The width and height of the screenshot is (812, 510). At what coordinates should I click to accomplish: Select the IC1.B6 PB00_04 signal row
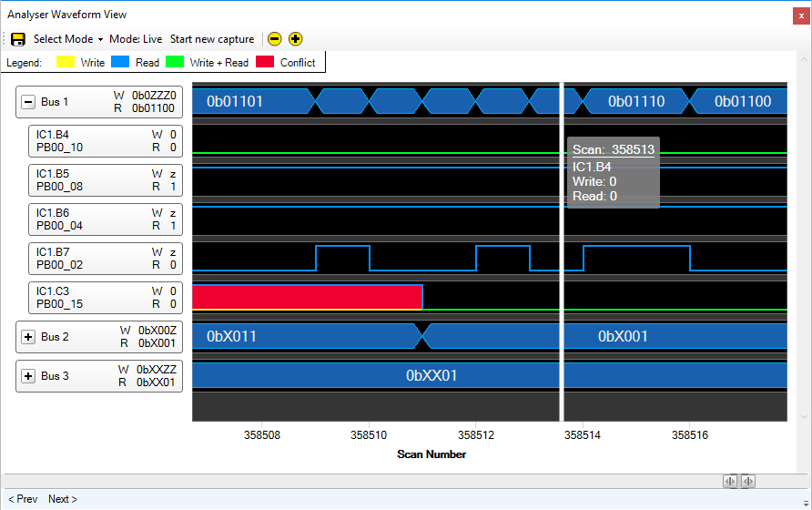(x=106, y=219)
